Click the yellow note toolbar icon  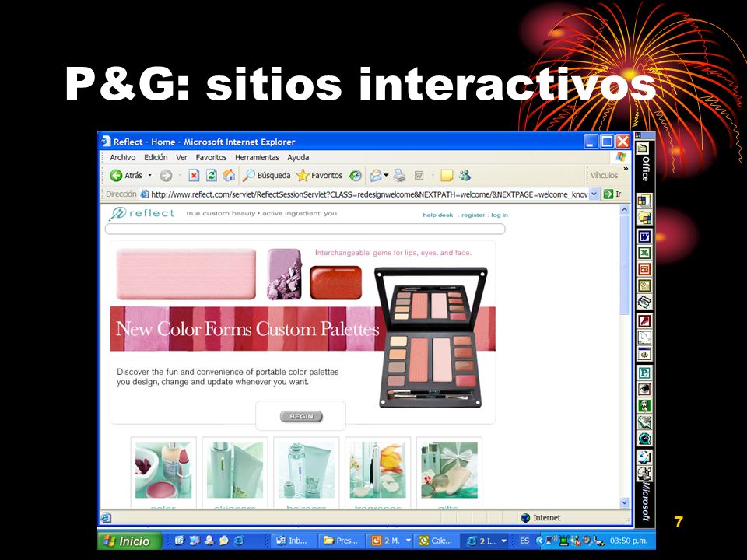click(447, 176)
